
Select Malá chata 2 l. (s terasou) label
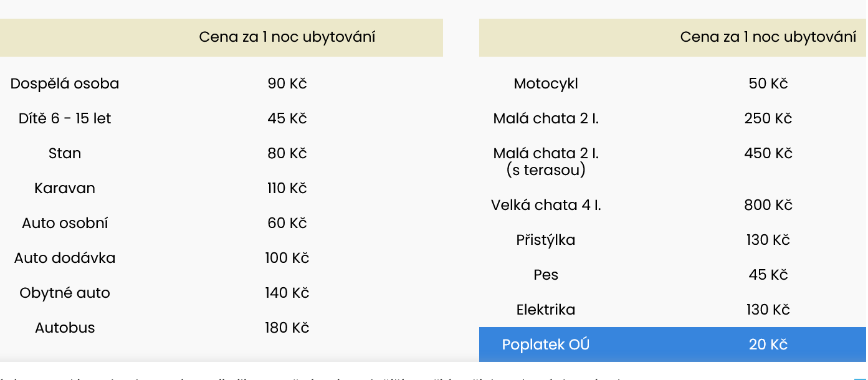(546, 161)
